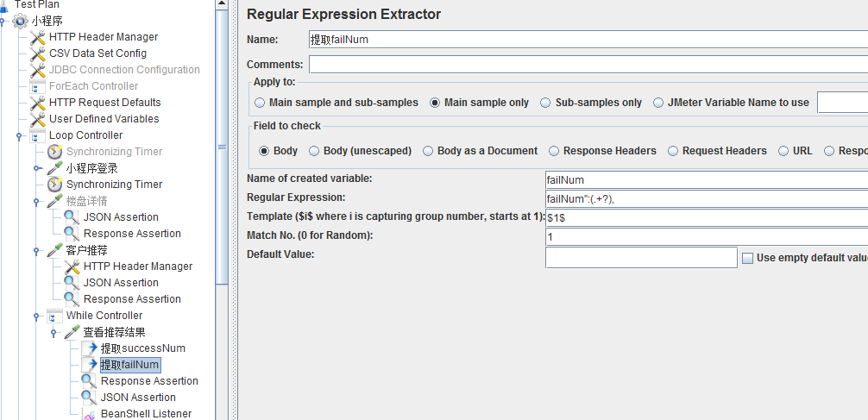Enable 'Use empty default value' checkbox

click(747, 258)
